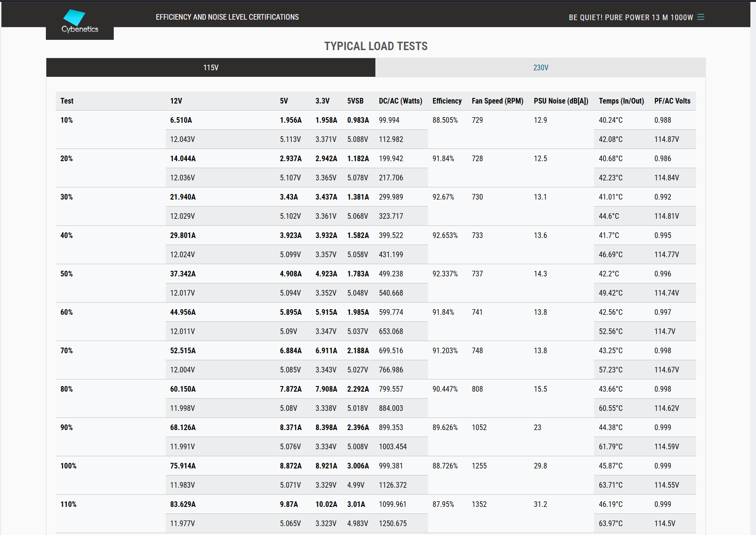Switch to the 230V tab
Screen dimensions: 756x535
coord(540,67)
